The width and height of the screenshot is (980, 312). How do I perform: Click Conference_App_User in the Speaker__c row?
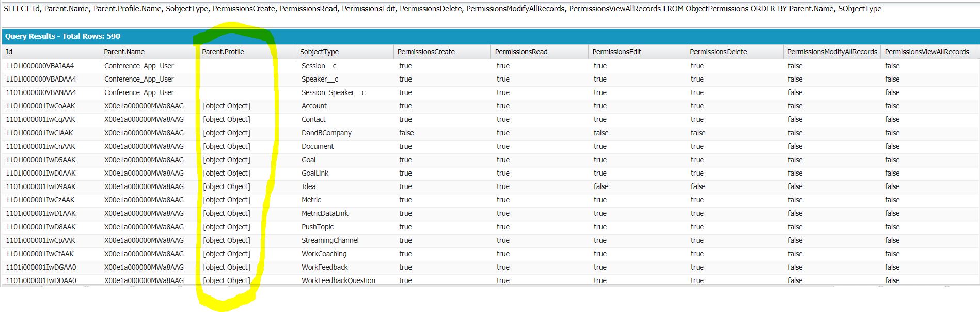139,79
